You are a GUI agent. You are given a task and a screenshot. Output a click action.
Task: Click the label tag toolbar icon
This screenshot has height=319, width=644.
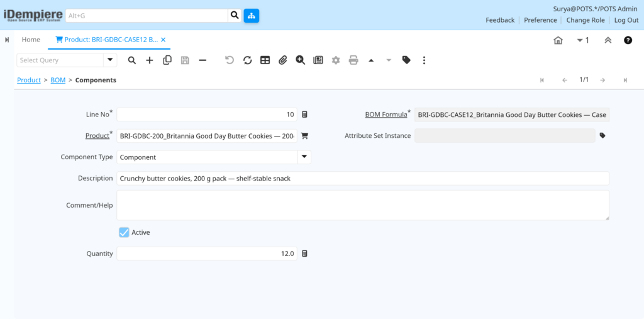(x=406, y=60)
